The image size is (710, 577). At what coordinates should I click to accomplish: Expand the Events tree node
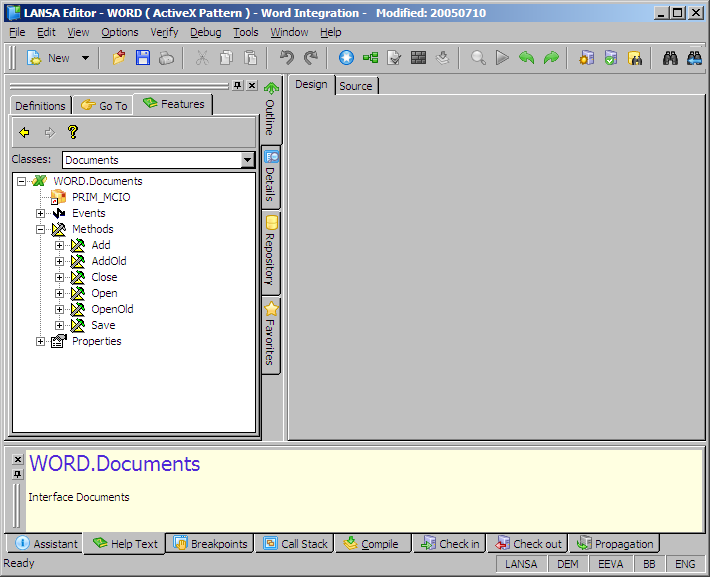pos(41,213)
